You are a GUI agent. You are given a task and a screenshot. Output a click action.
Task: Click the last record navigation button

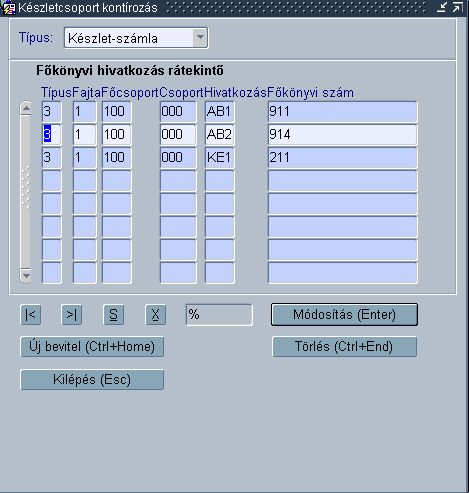pyautogui.click(x=72, y=314)
